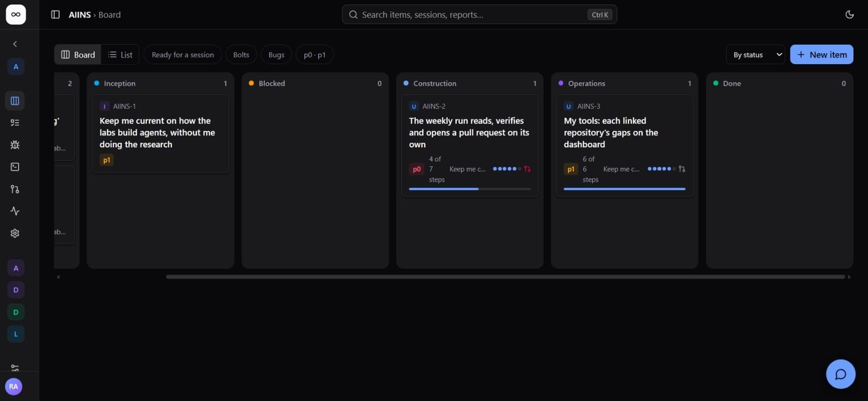Open the pull requests icon in sidebar
This screenshot has width=868, height=401.
tap(15, 189)
